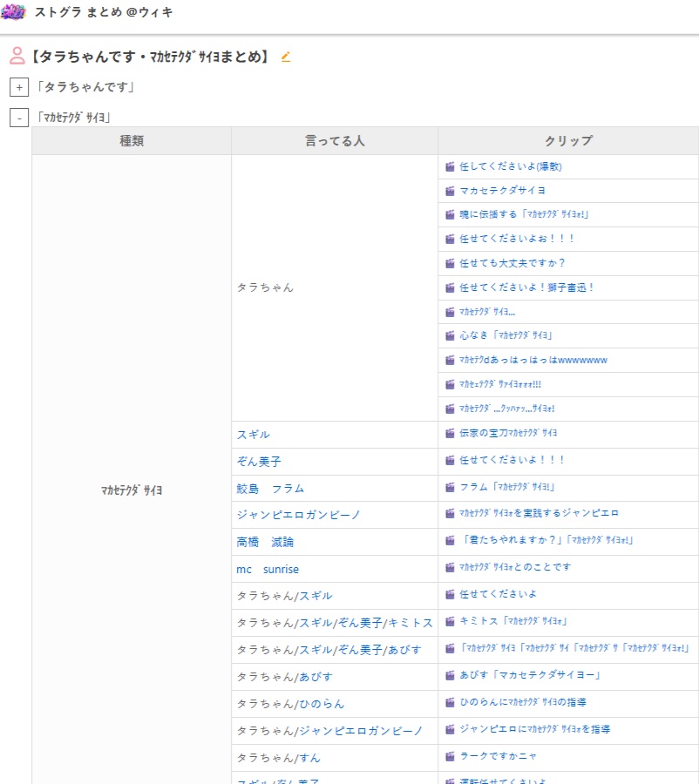The height and width of the screenshot is (784, 699).
Task: Select the 言ってる人 column header
Action: [x=335, y=141]
